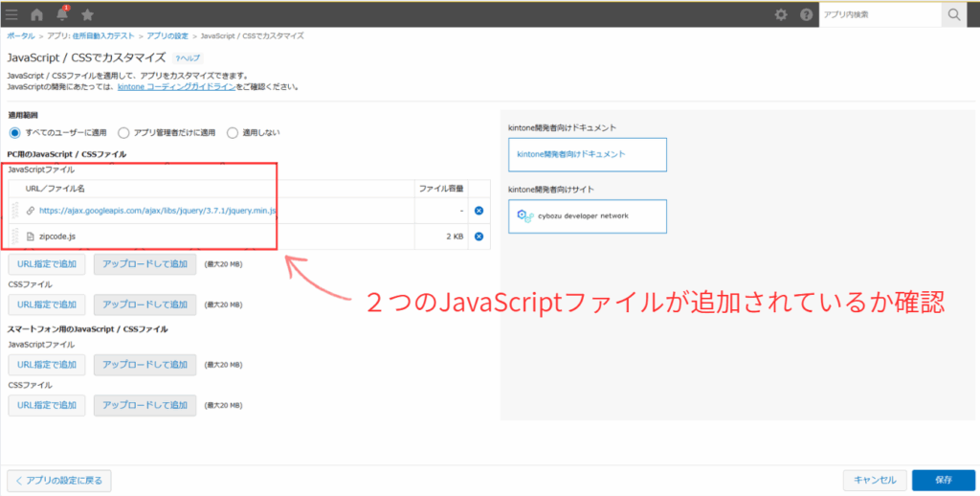Click smartphone JavaScript URL指定で追加 button
Screen dimensions: 980x496
[x=47, y=365]
